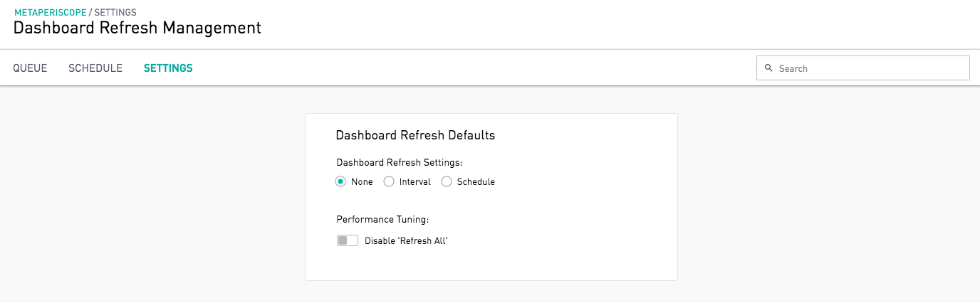980x303 pixels.
Task: Click the 'None' option label text
Action: click(x=362, y=181)
